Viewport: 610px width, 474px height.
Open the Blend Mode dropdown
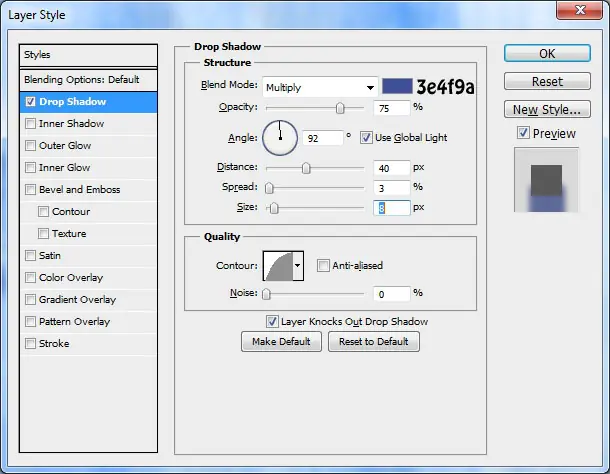coord(320,87)
